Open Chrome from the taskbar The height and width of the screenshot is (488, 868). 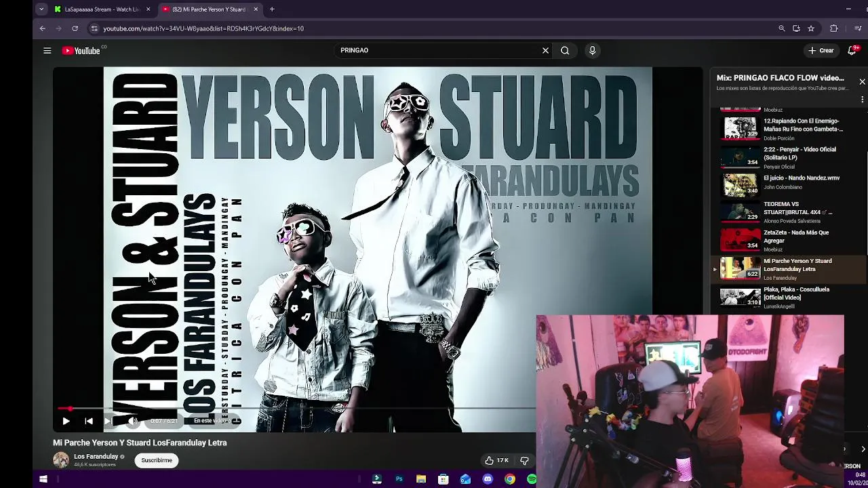pyautogui.click(x=509, y=479)
